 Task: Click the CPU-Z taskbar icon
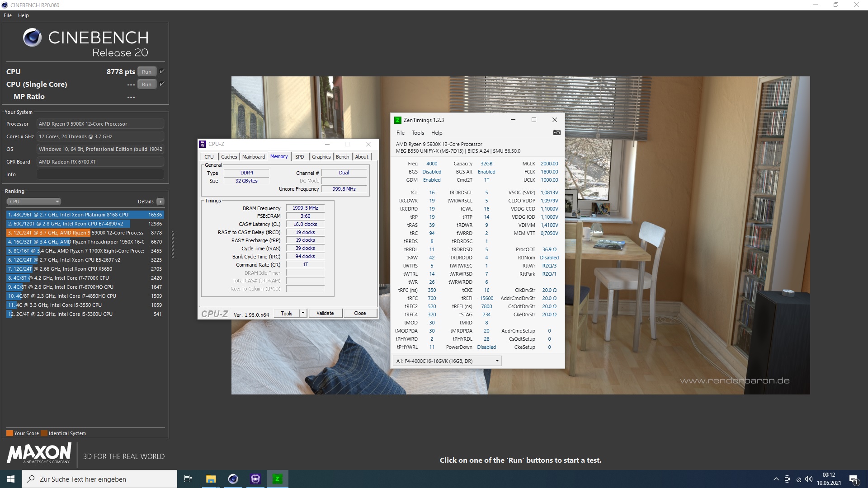point(255,479)
